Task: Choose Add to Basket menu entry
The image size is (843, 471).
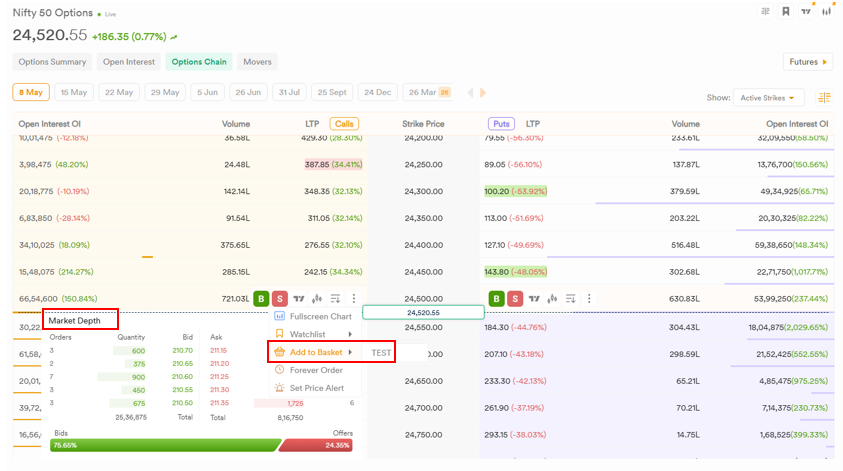Action: 315,352
